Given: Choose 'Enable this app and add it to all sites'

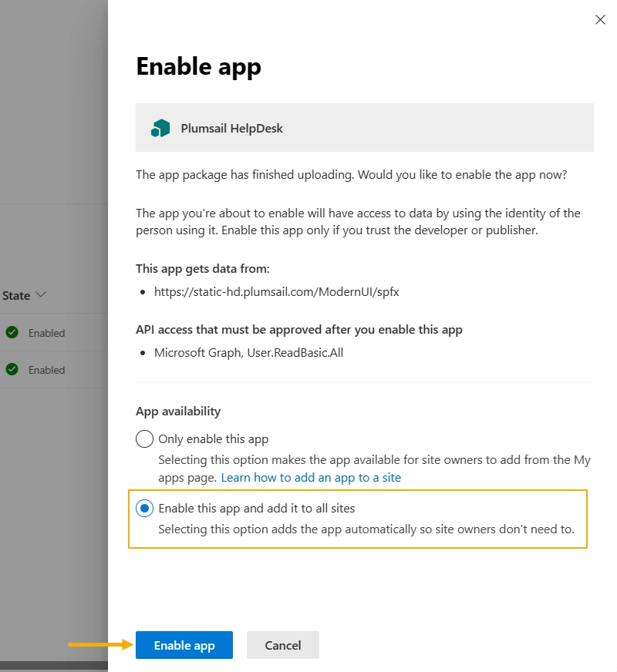Looking at the screenshot, I should tap(144, 509).
